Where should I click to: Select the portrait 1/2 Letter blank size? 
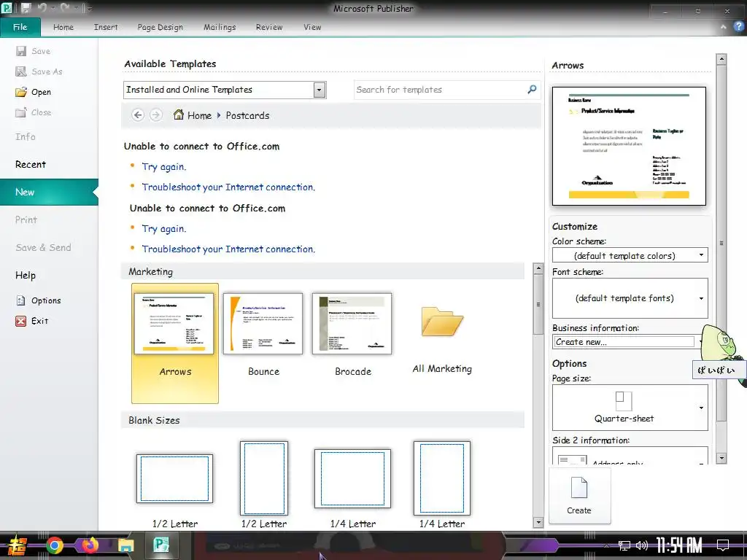tap(264, 478)
